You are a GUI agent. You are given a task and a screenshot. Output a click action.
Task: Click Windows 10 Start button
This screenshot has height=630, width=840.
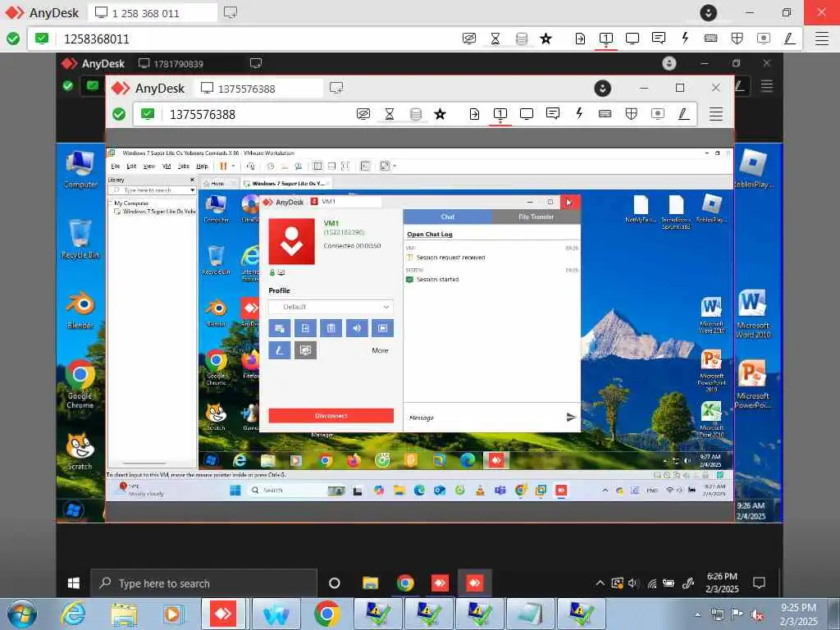[74, 583]
